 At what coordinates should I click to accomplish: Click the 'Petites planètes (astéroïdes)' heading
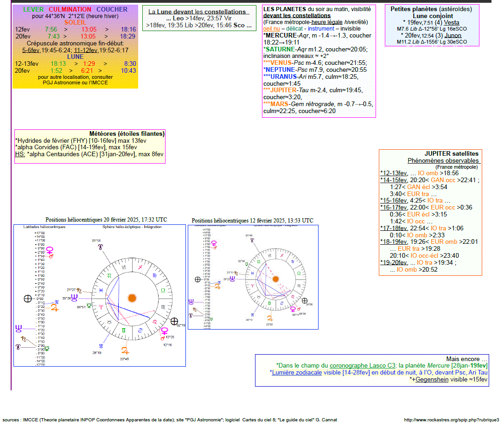(431, 9)
